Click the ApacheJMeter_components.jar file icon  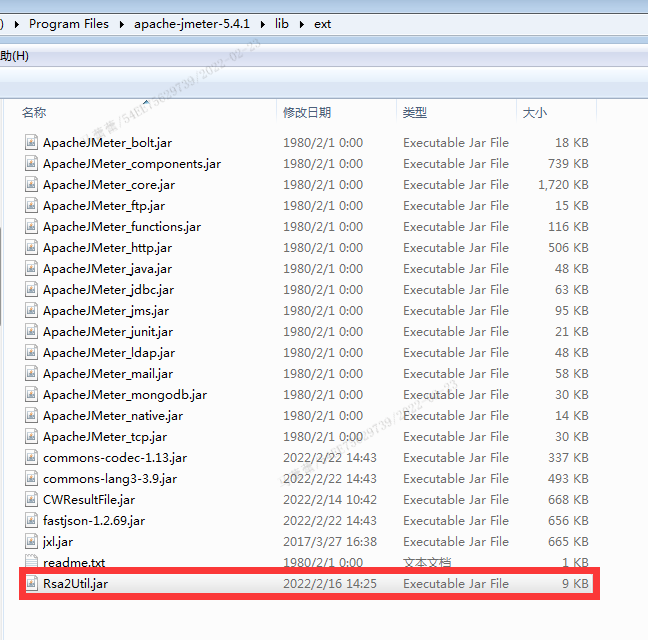(31, 163)
